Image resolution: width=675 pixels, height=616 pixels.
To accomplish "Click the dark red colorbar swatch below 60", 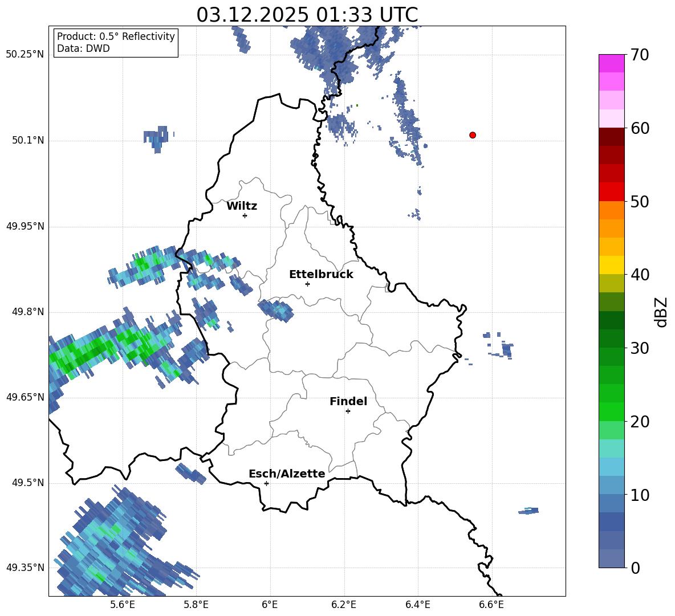I will click(611, 137).
